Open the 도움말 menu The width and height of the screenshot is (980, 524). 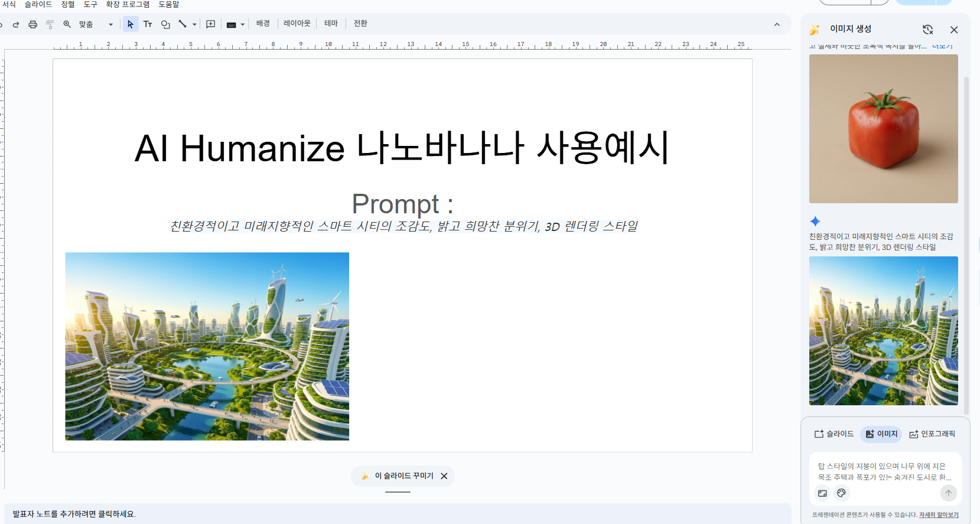168,4
